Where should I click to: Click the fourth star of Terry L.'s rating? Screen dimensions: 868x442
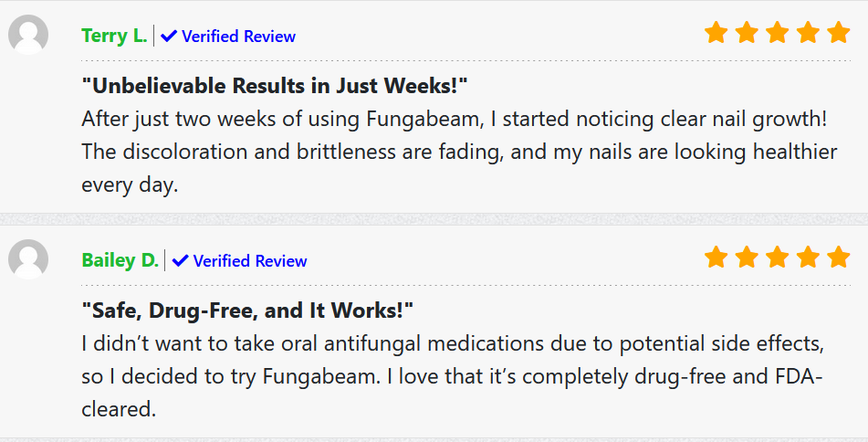coord(808,34)
